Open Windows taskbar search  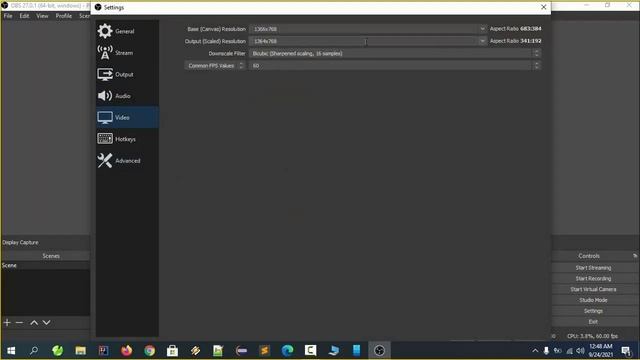coord(34,351)
